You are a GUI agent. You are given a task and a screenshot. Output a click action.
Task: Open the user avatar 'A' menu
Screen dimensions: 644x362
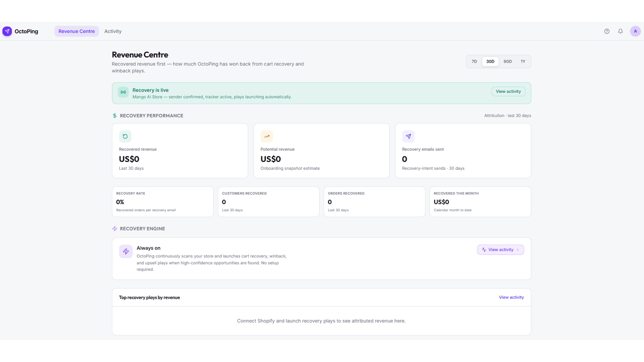coord(635,31)
